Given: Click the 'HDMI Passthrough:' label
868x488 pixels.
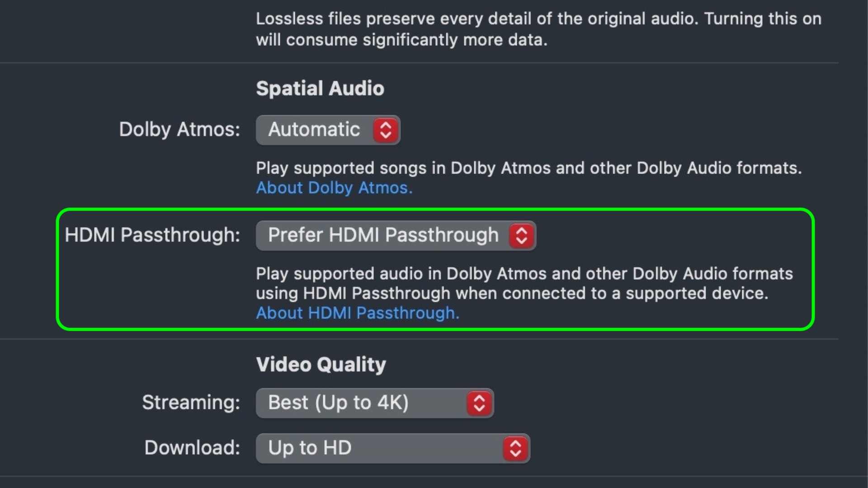Looking at the screenshot, I should pyautogui.click(x=152, y=235).
